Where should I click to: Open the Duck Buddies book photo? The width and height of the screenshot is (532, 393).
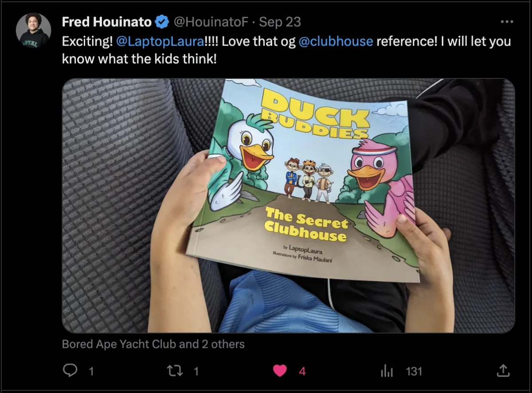point(288,206)
